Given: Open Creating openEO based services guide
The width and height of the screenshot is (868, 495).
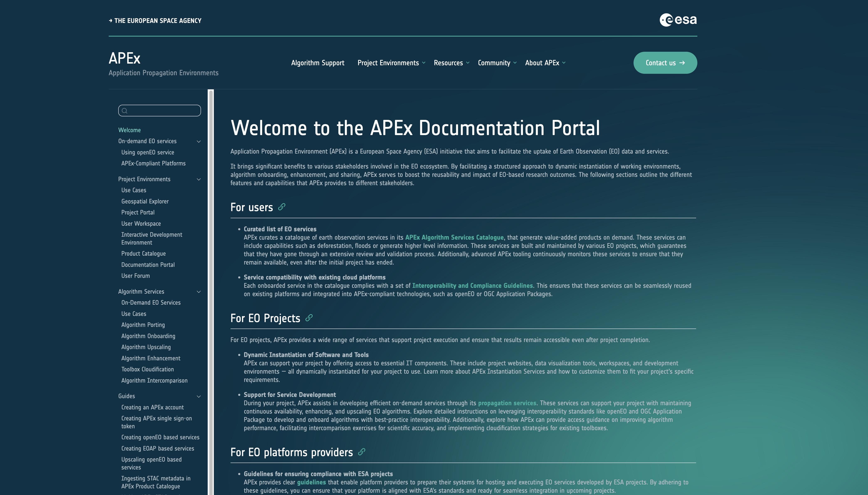Looking at the screenshot, I should [160, 438].
